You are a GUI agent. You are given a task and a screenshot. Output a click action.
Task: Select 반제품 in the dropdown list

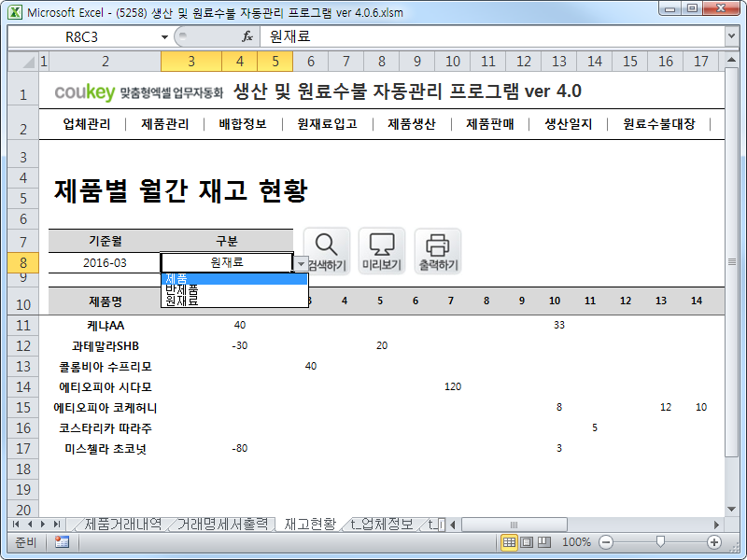(x=234, y=289)
